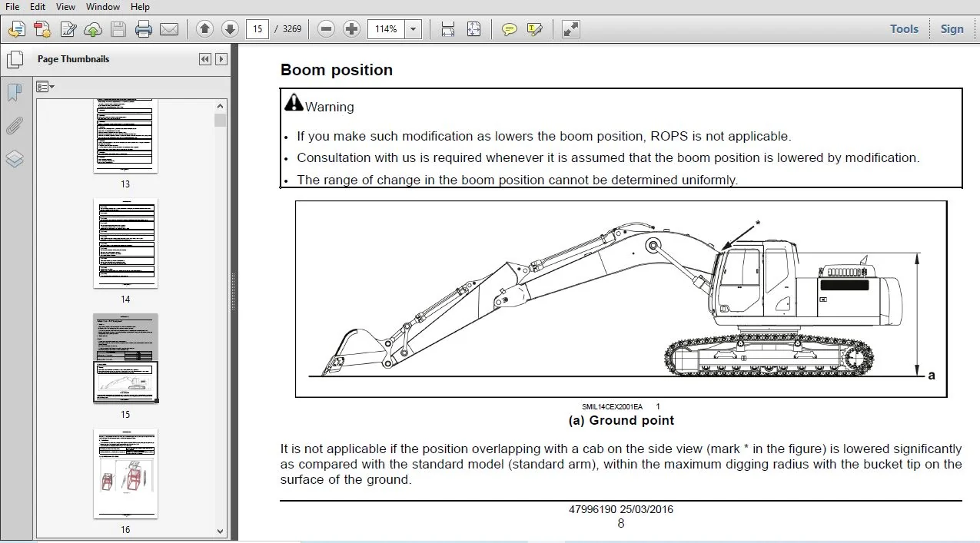This screenshot has height=543, width=980.
Task: Click thumbnail scrollbar down arrow
Action: coord(221,531)
